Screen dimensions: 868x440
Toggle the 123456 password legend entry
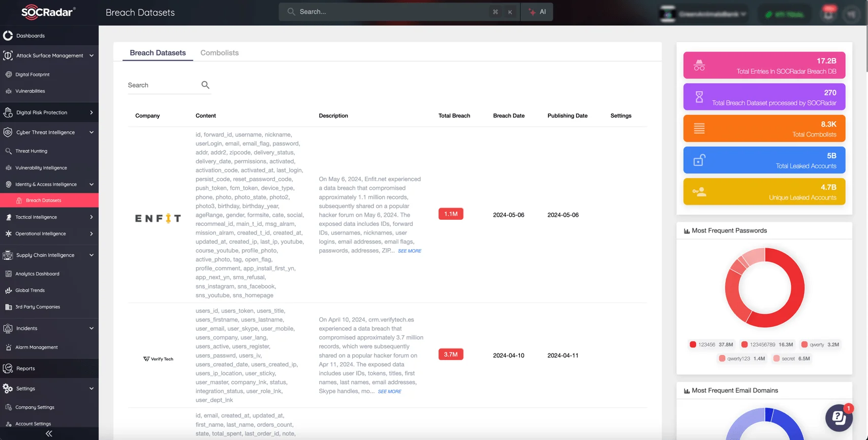(x=711, y=345)
